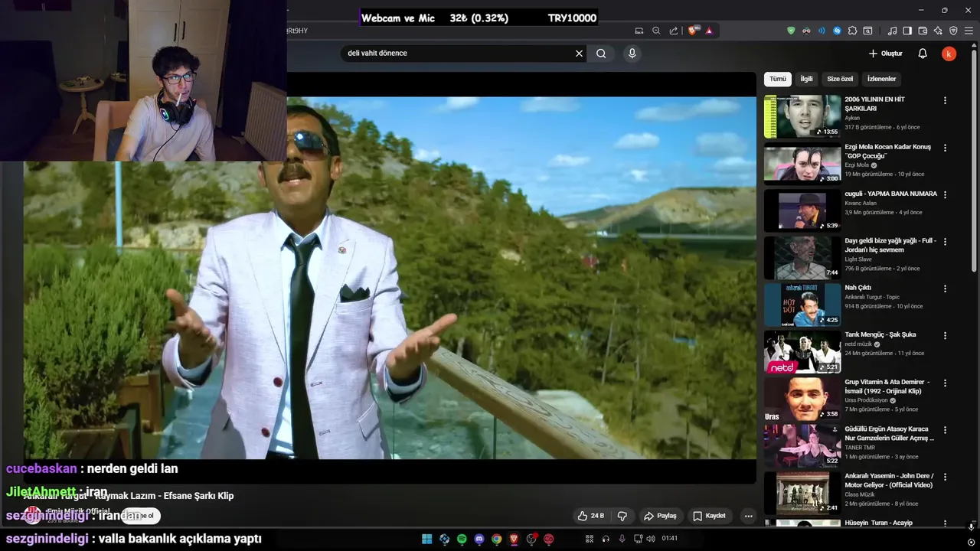980x551 pixels.
Task: Dislike the current video
Action: click(622, 516)
